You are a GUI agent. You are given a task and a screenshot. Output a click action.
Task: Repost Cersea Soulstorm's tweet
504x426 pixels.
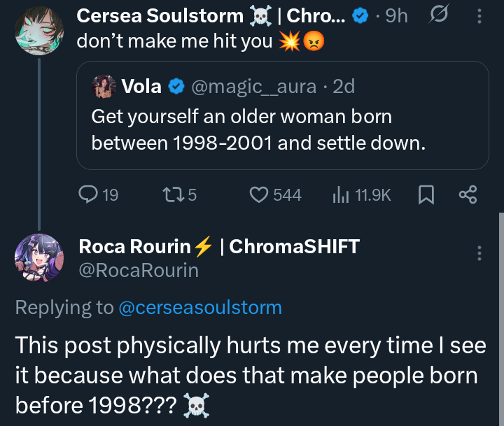point(171,194)
